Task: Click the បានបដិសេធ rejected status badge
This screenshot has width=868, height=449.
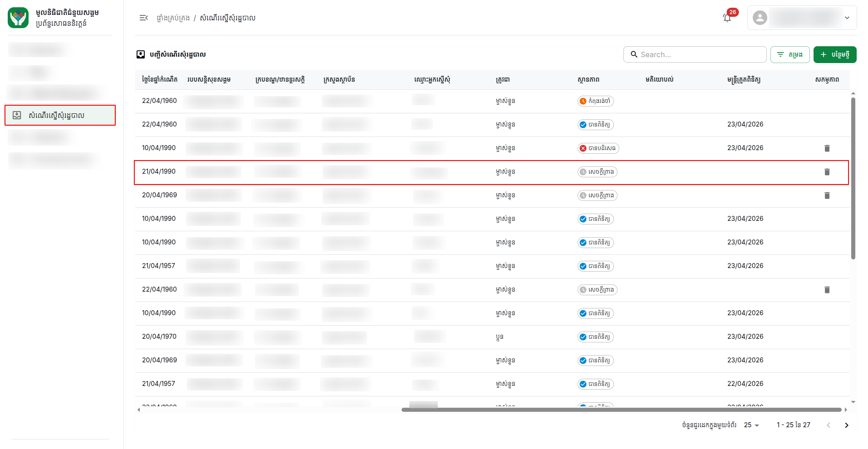Action: 598,148
